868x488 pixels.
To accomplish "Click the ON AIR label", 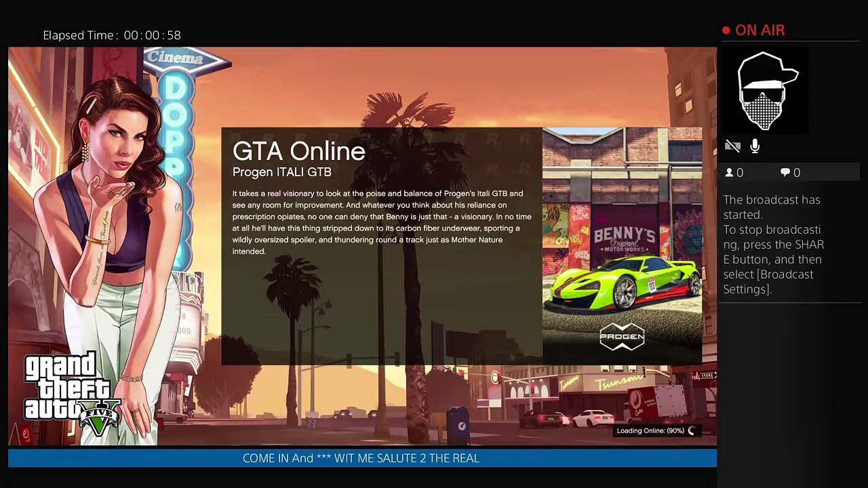I will coord(759,30).
